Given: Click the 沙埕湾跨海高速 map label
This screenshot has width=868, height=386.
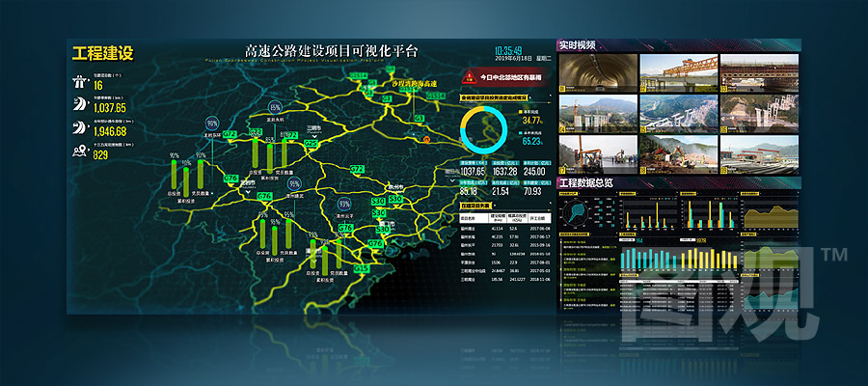Looking at the screenshot, I should point(414,84).
